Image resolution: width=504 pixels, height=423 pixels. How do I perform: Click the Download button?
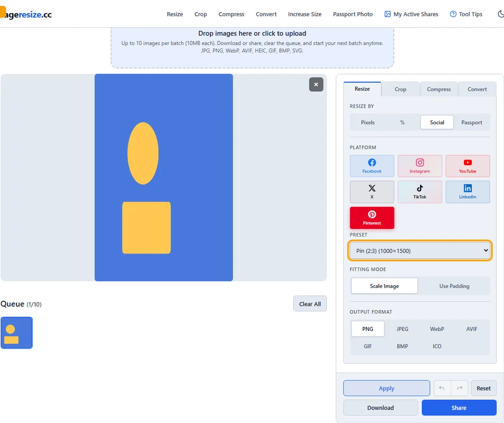click(x=381, y=407)
